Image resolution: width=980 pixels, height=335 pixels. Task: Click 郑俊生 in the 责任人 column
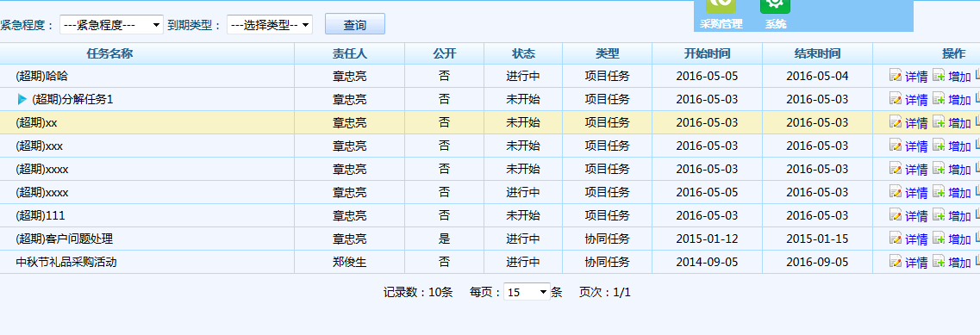coord(349,262)
